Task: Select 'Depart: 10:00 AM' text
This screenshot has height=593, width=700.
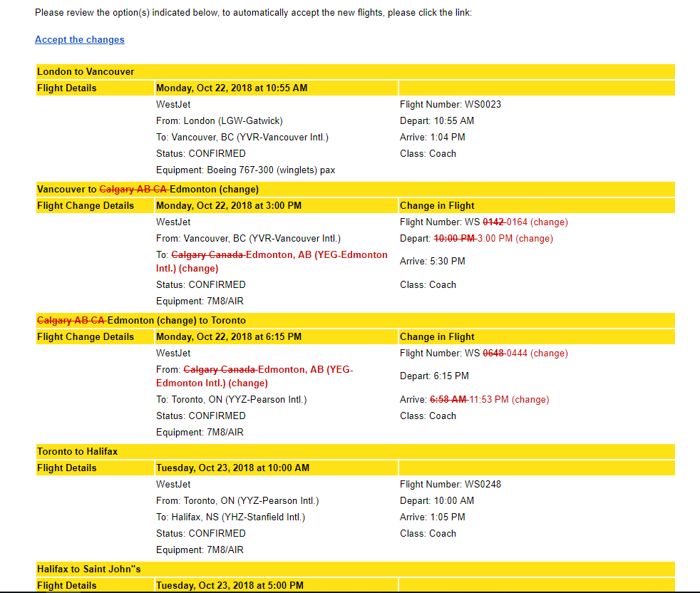Action: [437, 501]
